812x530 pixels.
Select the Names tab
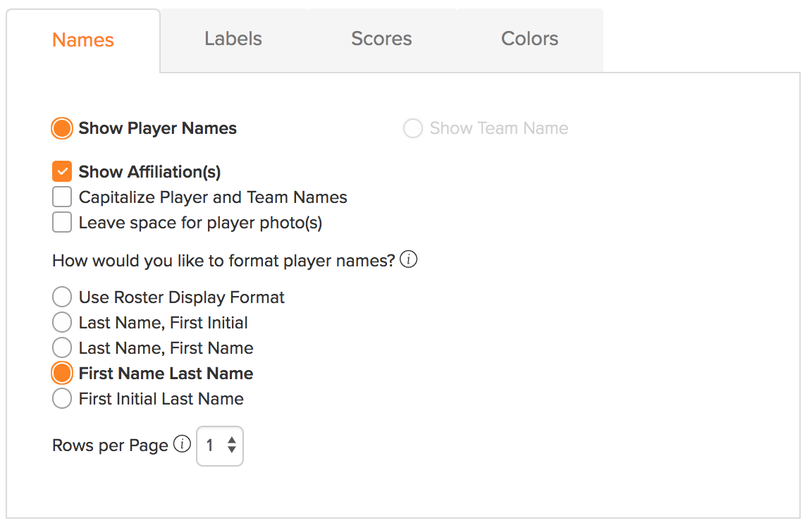[x=83, y=40]
